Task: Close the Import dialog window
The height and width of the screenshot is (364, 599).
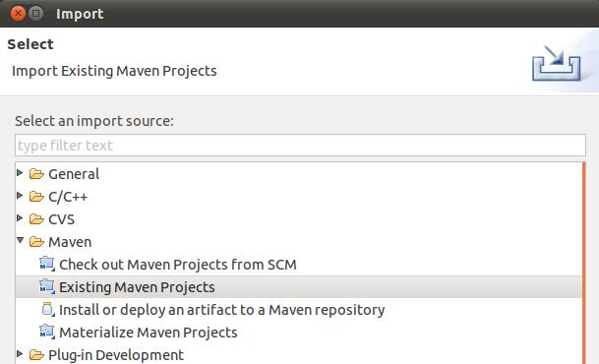Action: (x=18, y=14)
